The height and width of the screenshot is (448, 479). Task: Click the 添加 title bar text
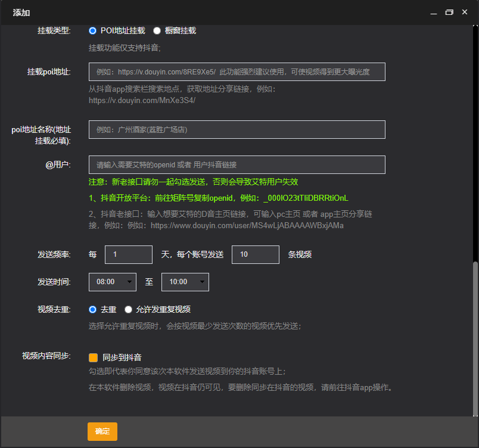coord(21,13)
